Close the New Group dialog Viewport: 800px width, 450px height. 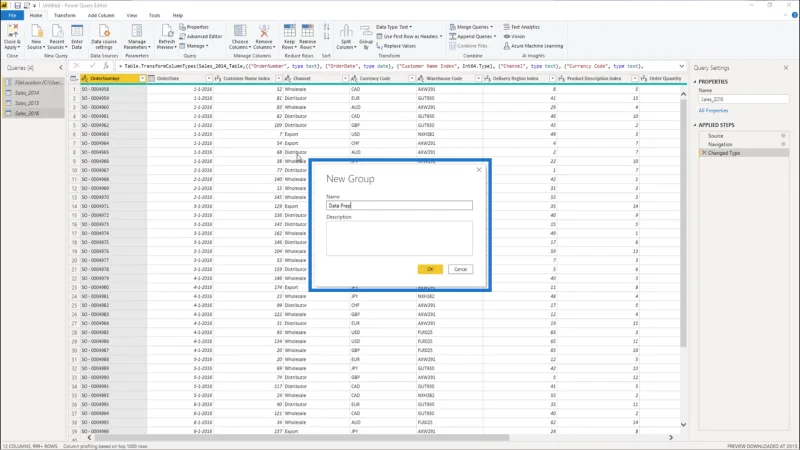[x=479, y=170]
